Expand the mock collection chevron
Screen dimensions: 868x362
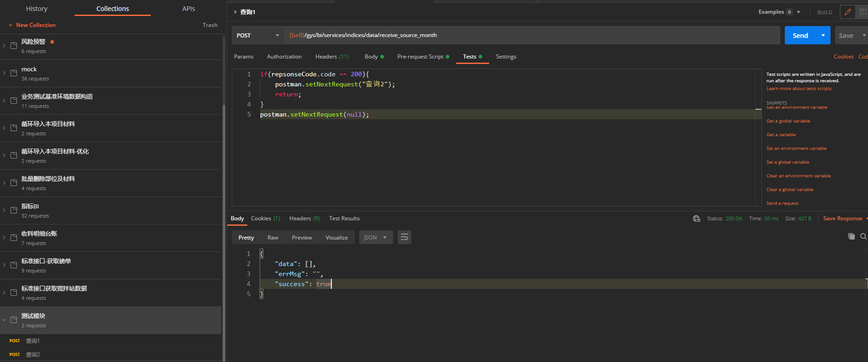click(4, 73)
